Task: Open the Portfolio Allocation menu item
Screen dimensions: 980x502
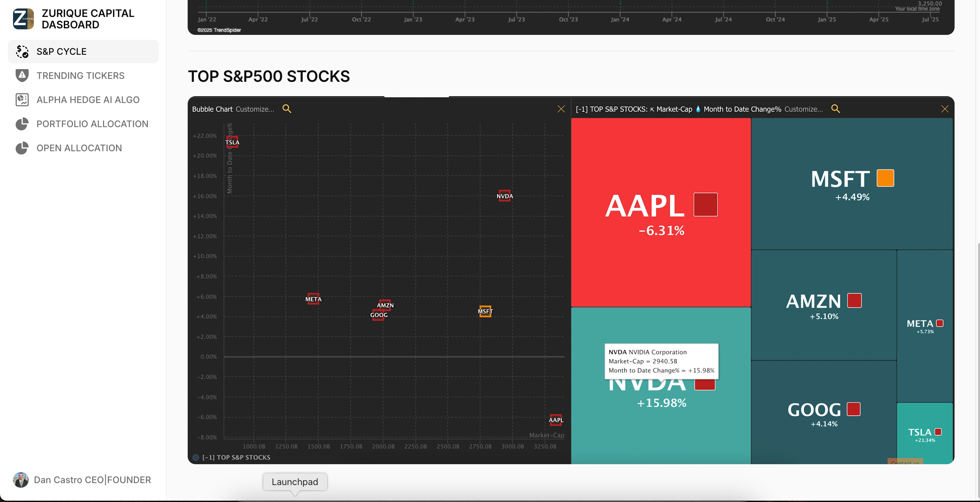Action: pos(92,124)
